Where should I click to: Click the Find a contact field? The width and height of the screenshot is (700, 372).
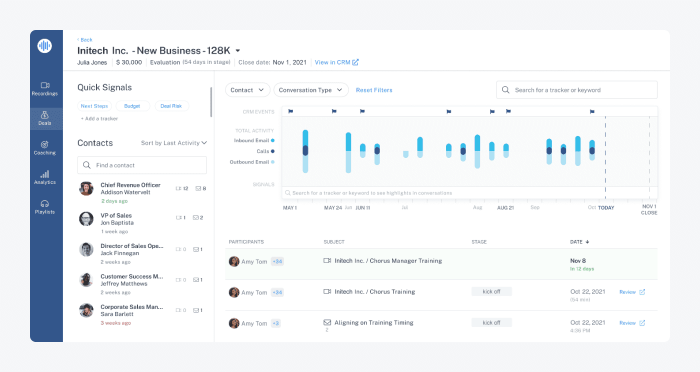pos(142,165)
